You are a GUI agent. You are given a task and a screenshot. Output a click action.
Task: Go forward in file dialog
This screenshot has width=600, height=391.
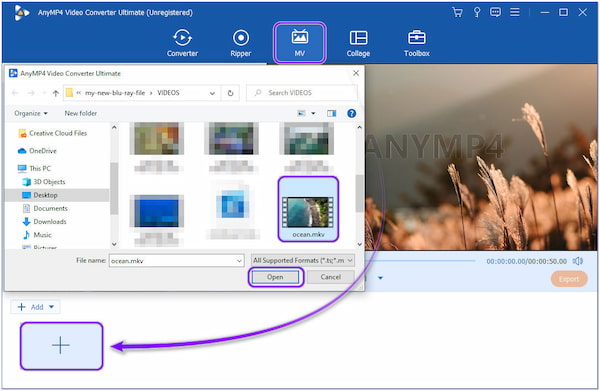[31, 93]
